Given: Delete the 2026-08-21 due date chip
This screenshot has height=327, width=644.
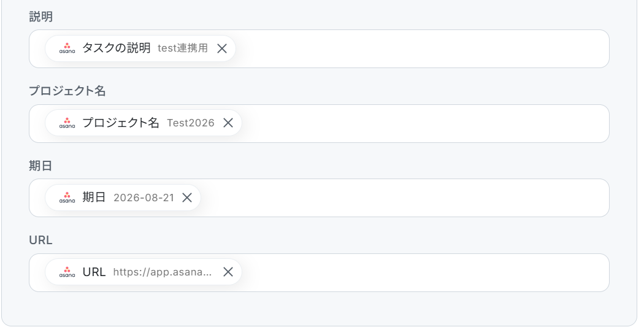Looking at the screenshot, I should 187,198.
